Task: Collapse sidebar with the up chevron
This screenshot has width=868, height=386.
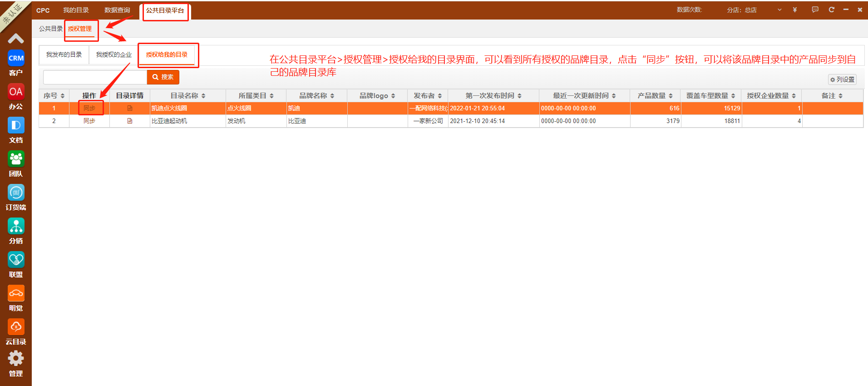Action: pos(16,39)
